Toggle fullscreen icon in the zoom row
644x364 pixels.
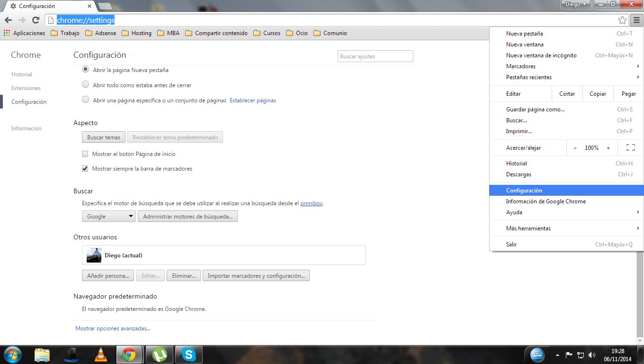630,148
